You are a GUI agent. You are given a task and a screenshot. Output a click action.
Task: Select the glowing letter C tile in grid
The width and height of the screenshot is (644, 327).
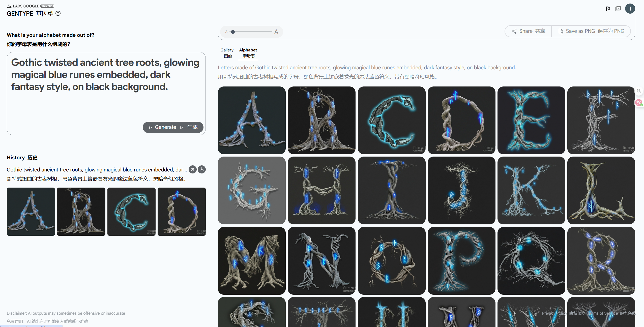tap(391, 120)
